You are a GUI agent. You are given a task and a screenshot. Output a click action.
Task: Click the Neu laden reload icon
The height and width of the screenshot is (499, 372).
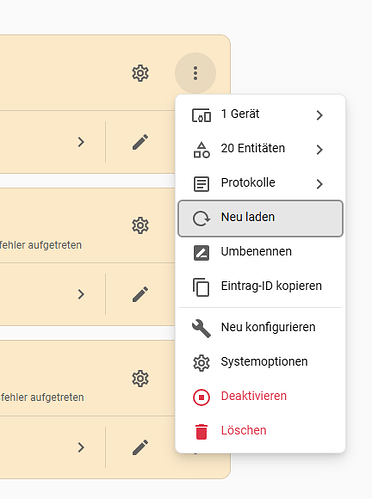[x=201, y=218]
